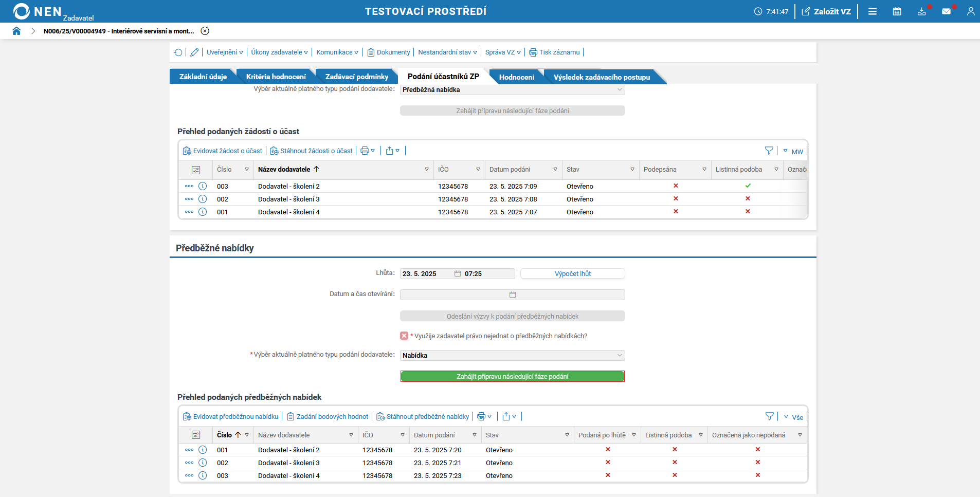Open the calendar icon in header

tap(897, 11)
